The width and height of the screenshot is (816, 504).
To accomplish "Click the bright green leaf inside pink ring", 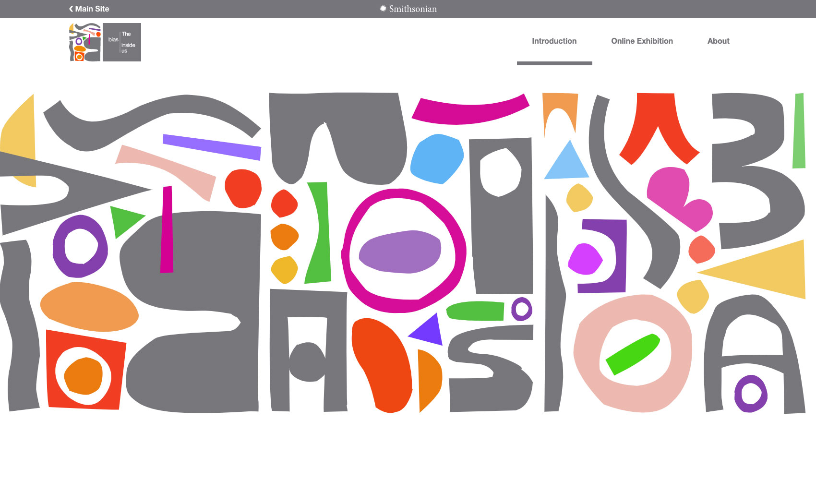I will tap(633, 354).
